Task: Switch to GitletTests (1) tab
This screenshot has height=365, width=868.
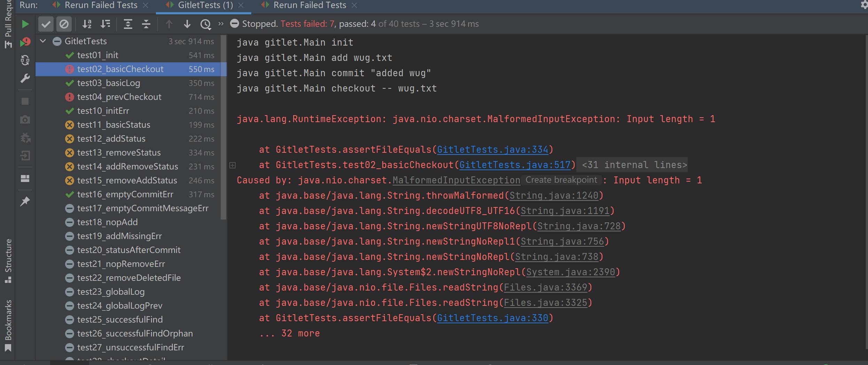Action: [205, 5]
